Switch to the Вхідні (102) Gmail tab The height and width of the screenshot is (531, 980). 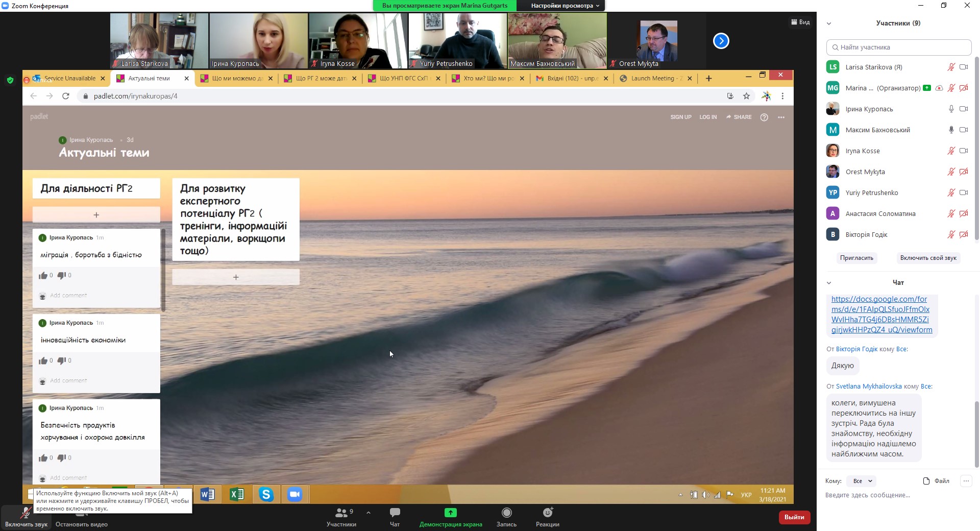[572, 79]
